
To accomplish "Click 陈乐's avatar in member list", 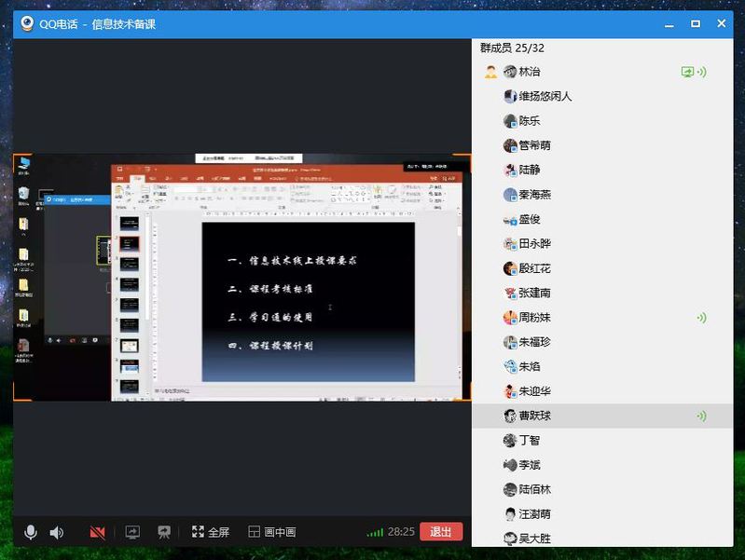I will (510, 121).
